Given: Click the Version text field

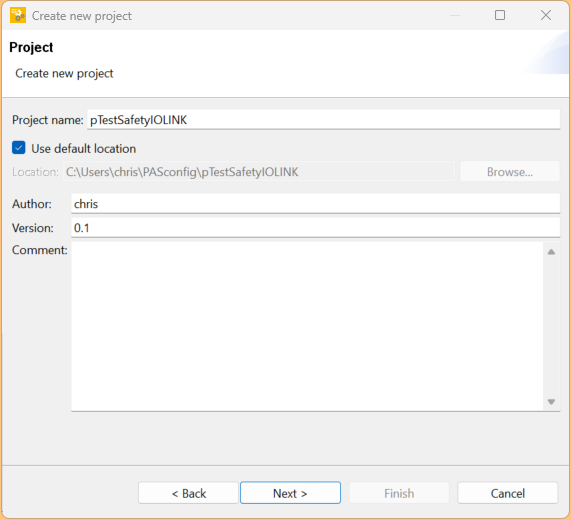Looking at the screenshot, I should [315, 228].
